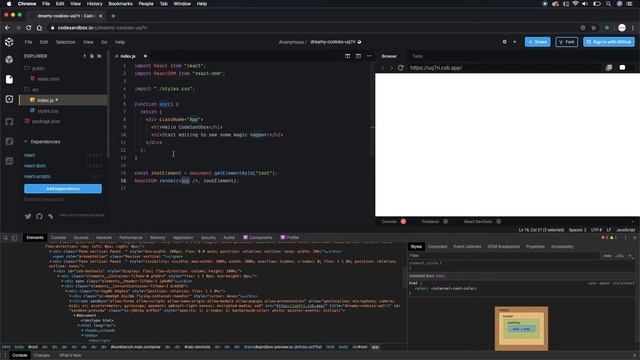Click the settings gear next to Share

(504, 42)
